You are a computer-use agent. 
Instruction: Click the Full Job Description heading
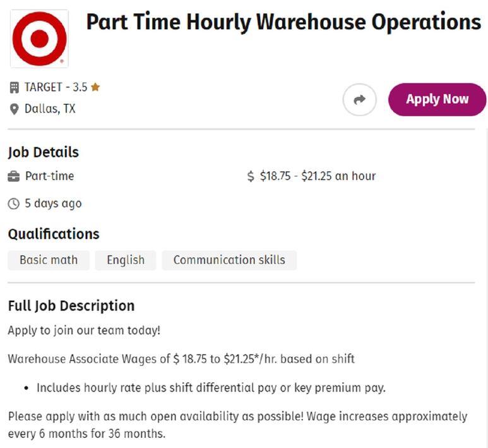pos(71,306)
